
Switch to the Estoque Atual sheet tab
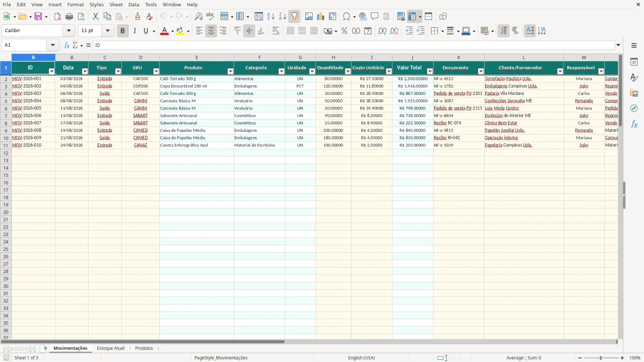111,348
